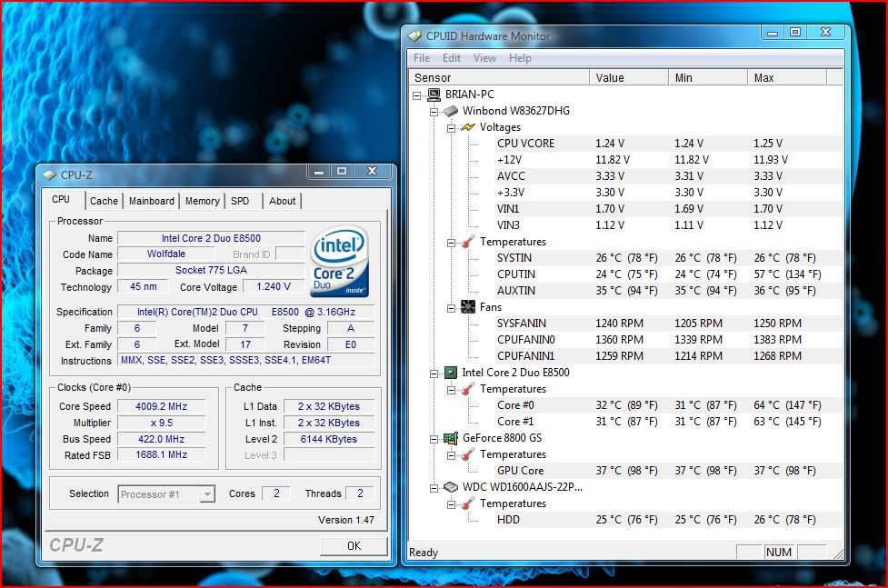The image size is (888, 588).
Task: Click the Core Speed value 4009.2 MHz
Action: [x=162, y=407]
